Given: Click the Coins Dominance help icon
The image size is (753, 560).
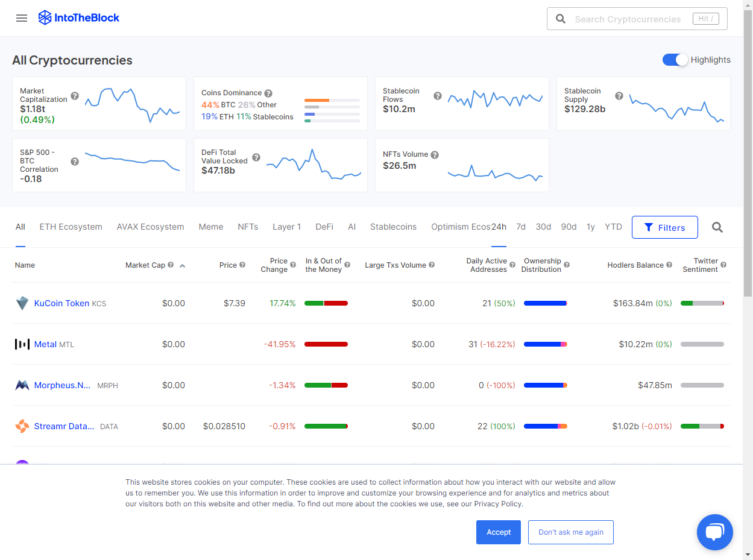Looking at the screenshot, I should click(268, 93).
